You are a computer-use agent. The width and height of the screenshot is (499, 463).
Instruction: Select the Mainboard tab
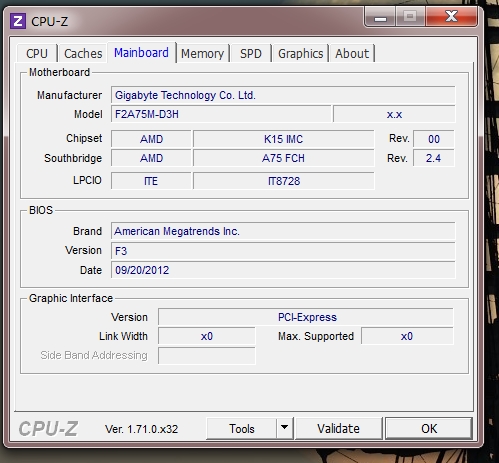(x=141, y=53)
